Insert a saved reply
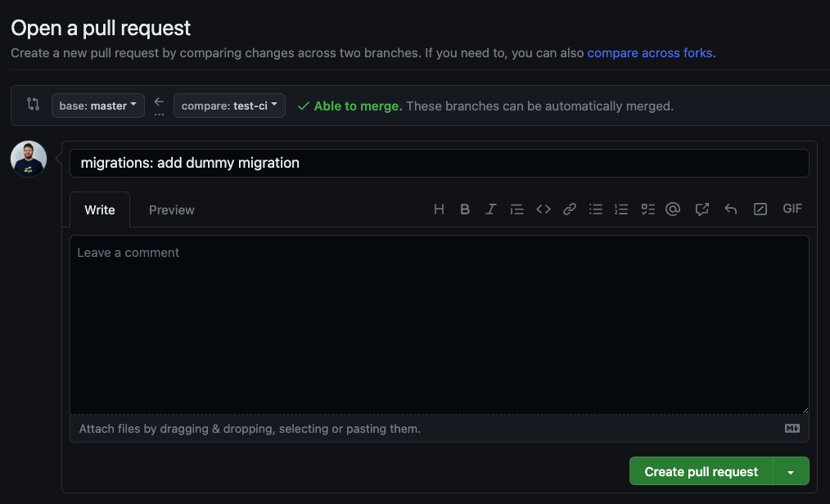Screen dimensions: 830x504 tap(730, 209)
